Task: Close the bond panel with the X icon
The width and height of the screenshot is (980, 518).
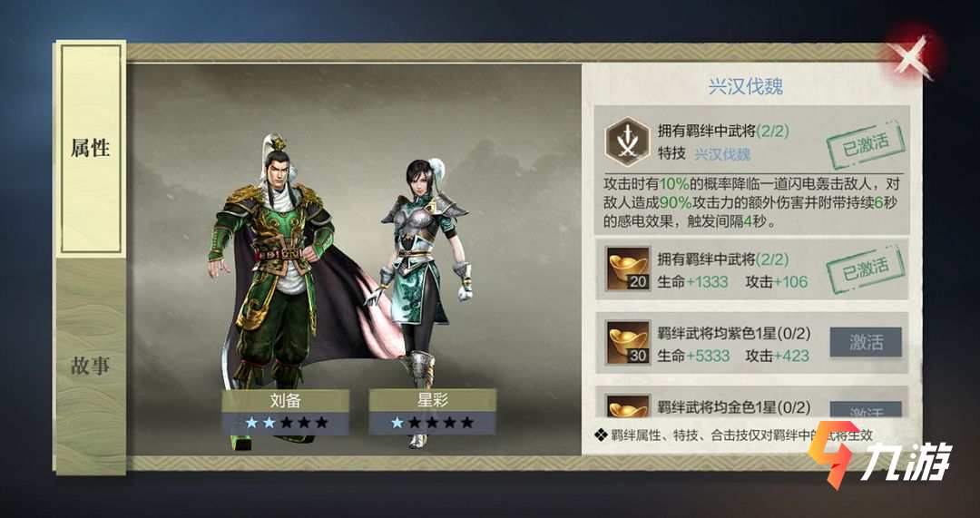Action: [x=913, y=57]
